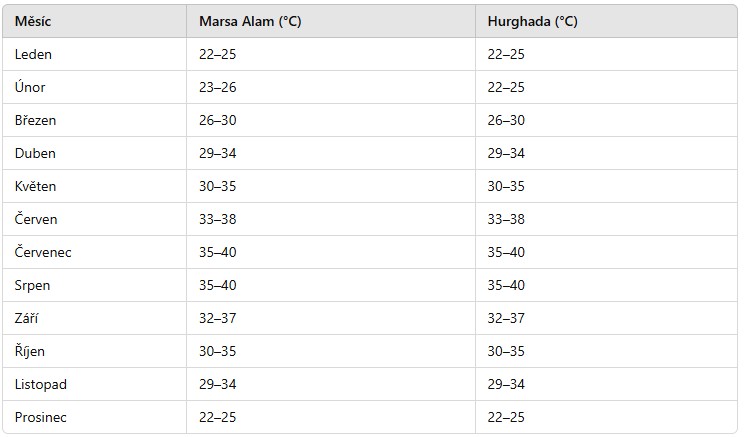Select the Leden month cell
This screenshot has width=744, height=437.
click(33, 54)
